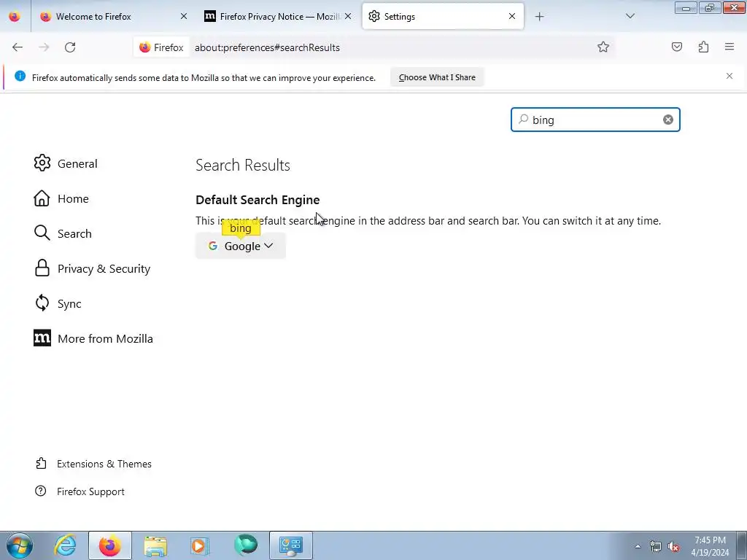Click the settings search field containing bing
The image size is (747, 560).
click(595, 120)
